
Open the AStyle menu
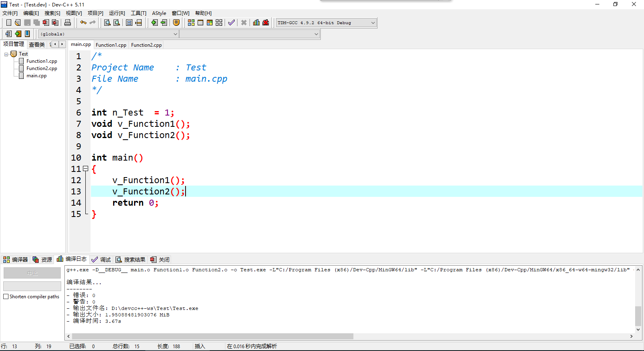159,13
